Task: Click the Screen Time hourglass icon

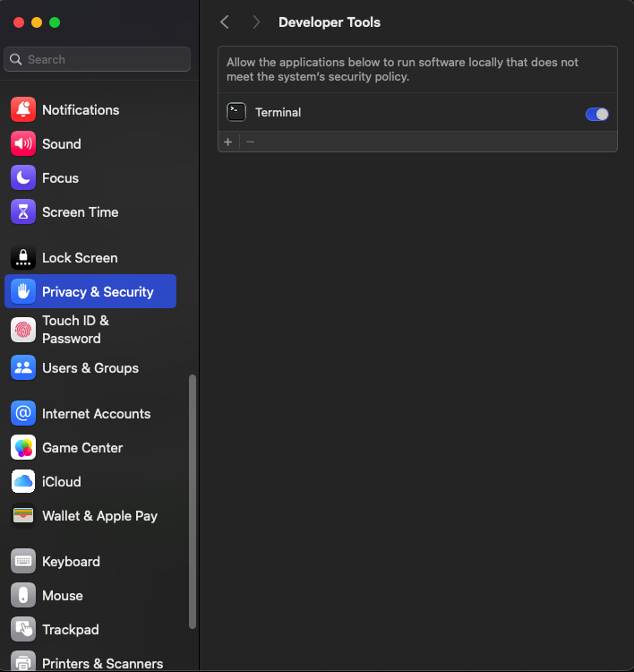Action: tap(23, 211)
